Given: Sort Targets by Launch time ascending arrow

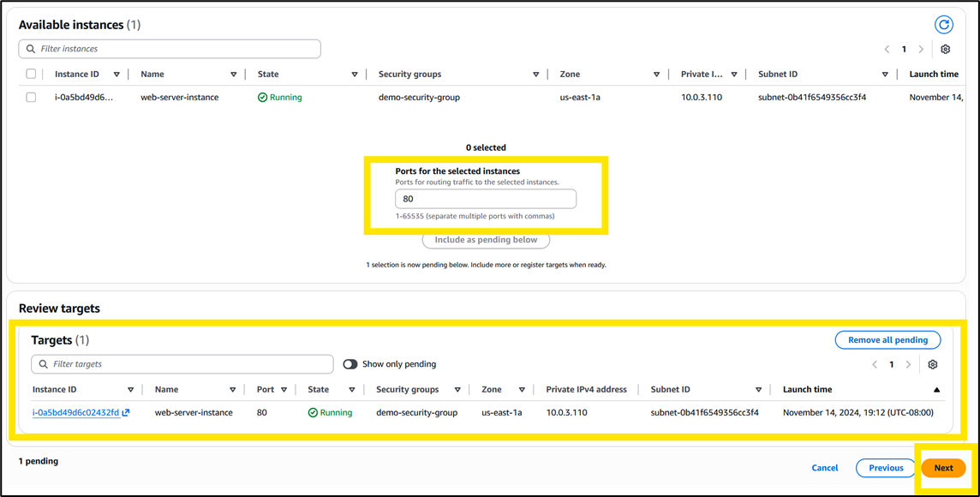Looking at the screenshot, I should pos(936,389).
